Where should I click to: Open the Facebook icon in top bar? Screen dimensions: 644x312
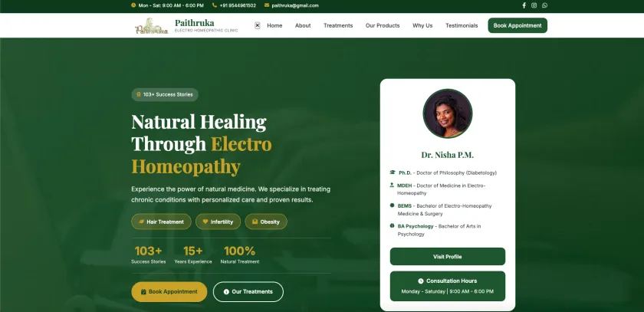click(524, 5)
